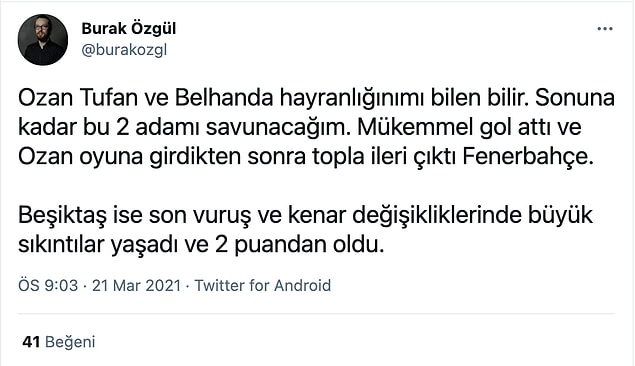Click the word Beşiktaş in second paragraph
Viewport: 635px width, 366px height.
pyautogui.click(x=62, y=215)
